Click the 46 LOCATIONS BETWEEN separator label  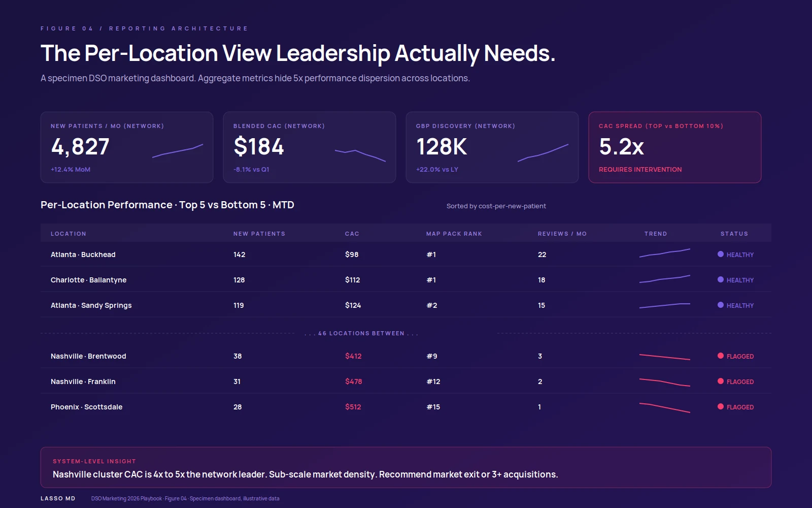(361, 333)
